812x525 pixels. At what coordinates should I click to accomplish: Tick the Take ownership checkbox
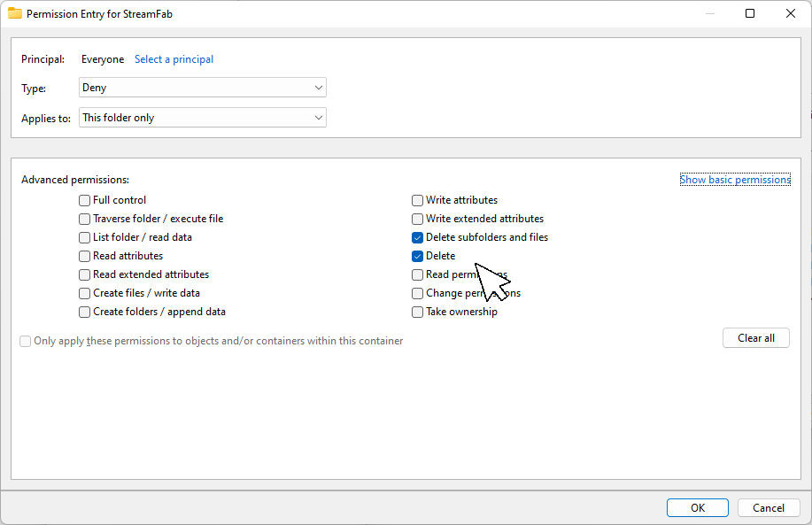point(418,312)
